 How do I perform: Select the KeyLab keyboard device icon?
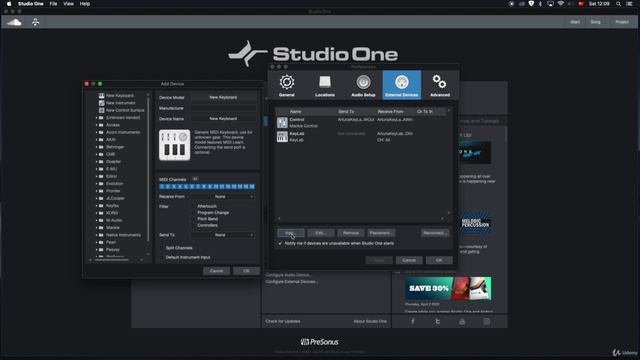[x=282, y=136]
